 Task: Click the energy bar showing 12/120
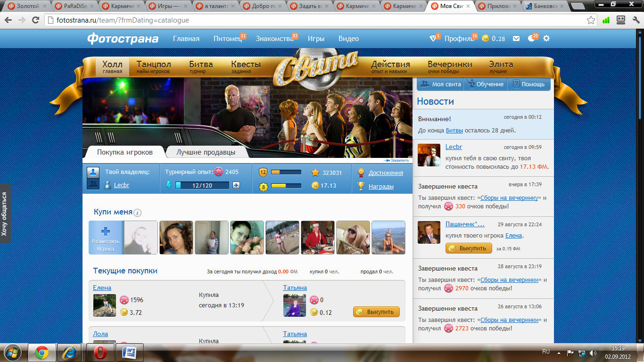(202, 185)
